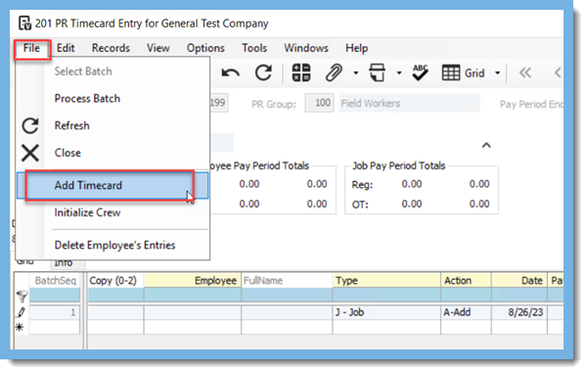
Task: Choose Delete Employee's Entries
Action: (113, 246)
